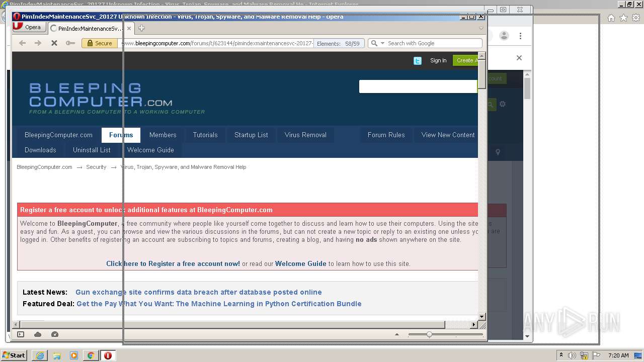Click the Windows Start button
Image resolution: width=644 pixels, height=362 pixels.
click(x=14, y=355)
